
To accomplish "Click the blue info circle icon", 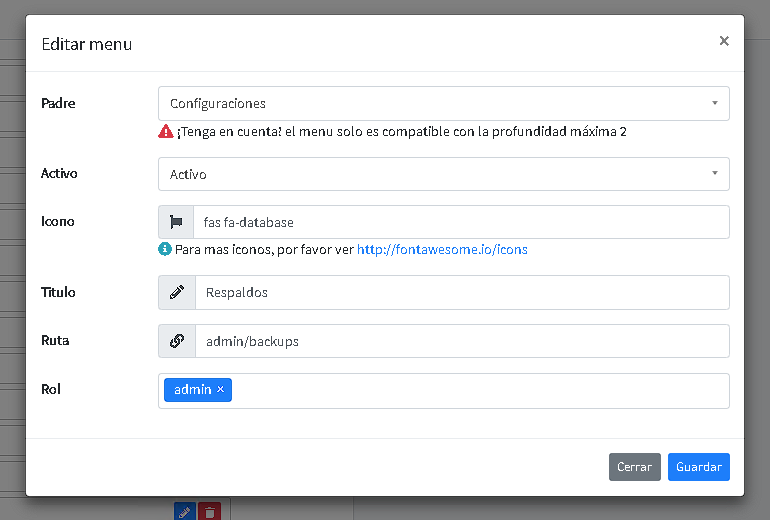I will [x=165, y=249].
